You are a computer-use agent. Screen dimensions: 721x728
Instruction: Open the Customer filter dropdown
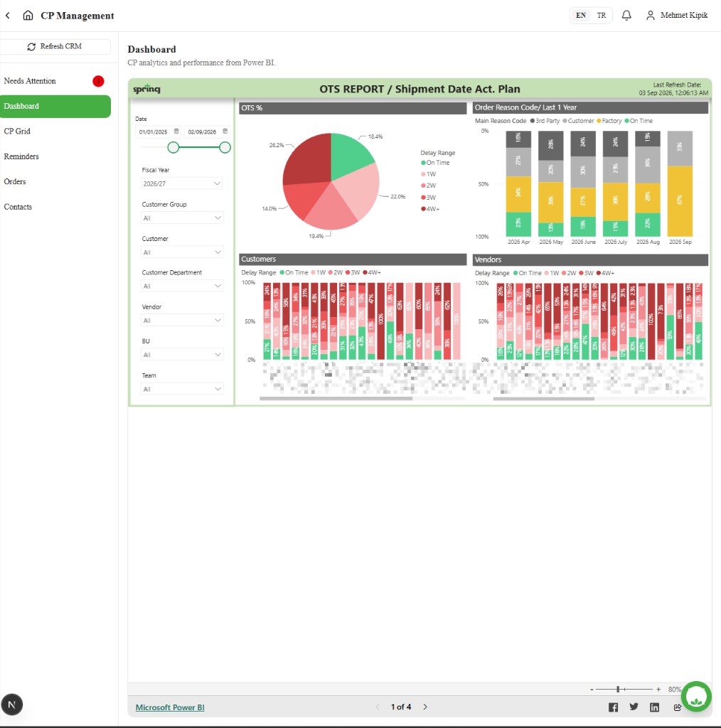pos(181,252)
